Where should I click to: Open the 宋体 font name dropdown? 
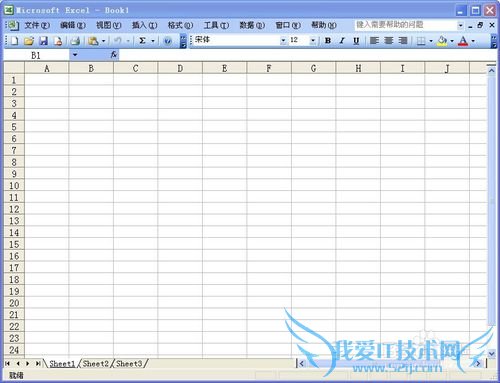point(283,41)
